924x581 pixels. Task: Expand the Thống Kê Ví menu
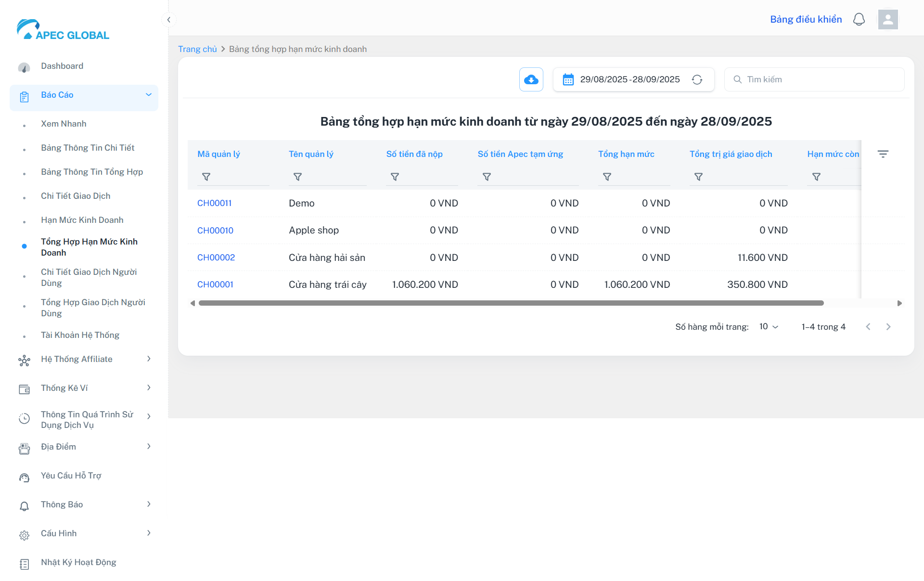pos(148,388)
